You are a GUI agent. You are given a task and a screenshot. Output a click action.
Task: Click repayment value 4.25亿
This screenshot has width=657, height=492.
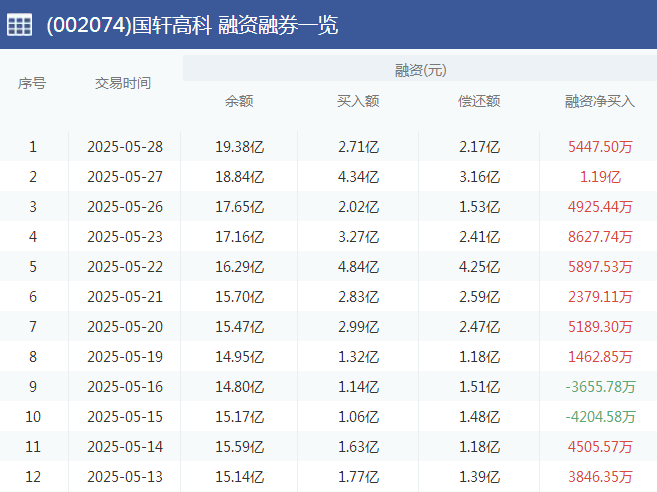coord(479,267)
